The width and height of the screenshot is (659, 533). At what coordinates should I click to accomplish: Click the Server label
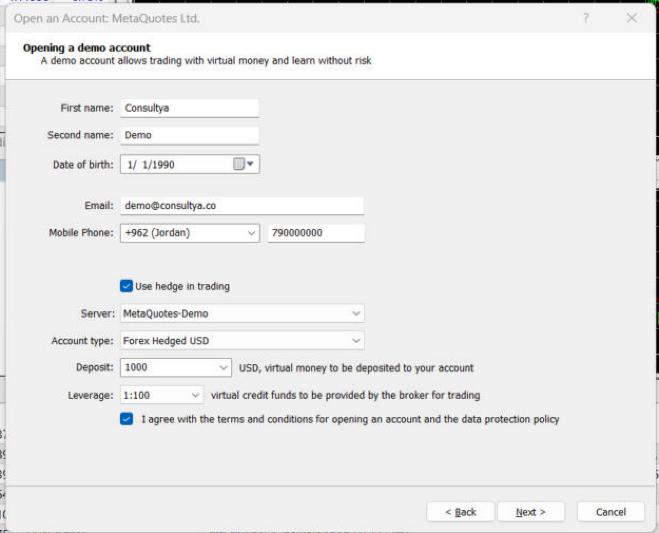98,314
